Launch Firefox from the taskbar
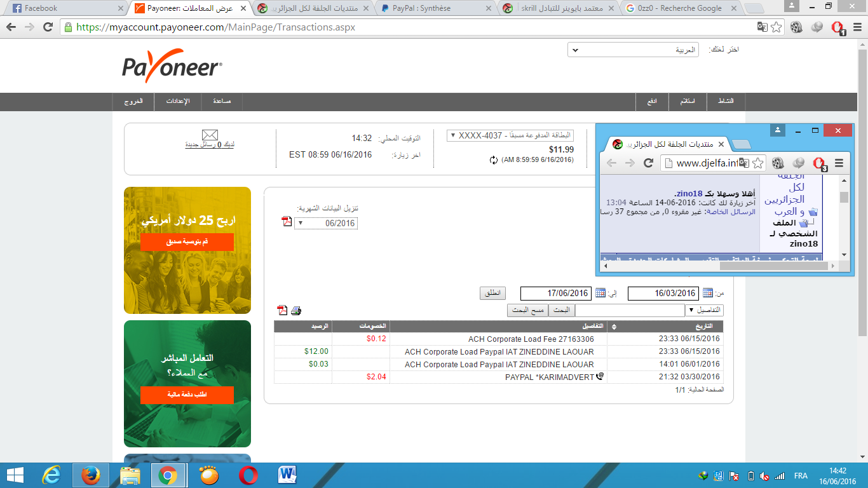868x488 pixels. coord(91,475)
